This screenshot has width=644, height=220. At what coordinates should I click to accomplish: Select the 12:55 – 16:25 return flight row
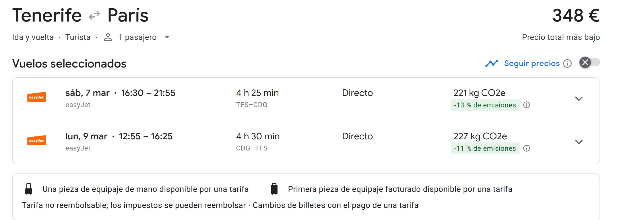click(146, 136)
